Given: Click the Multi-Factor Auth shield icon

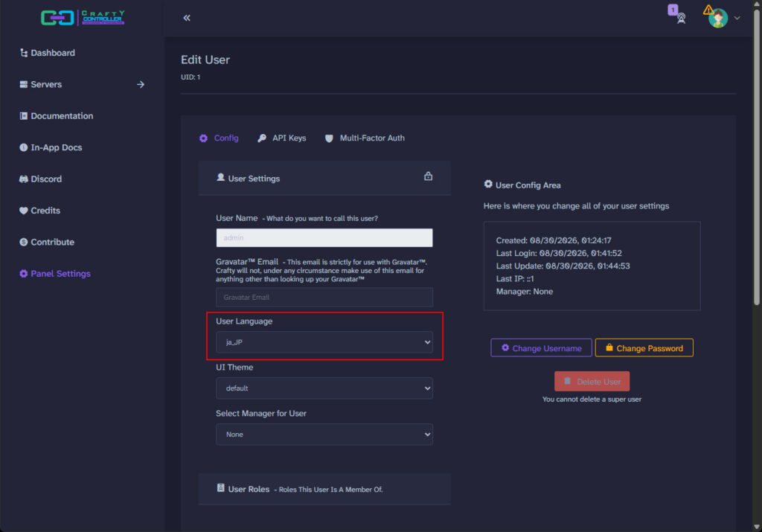Looking at the screenshot, I should click(x=329, y=138).
